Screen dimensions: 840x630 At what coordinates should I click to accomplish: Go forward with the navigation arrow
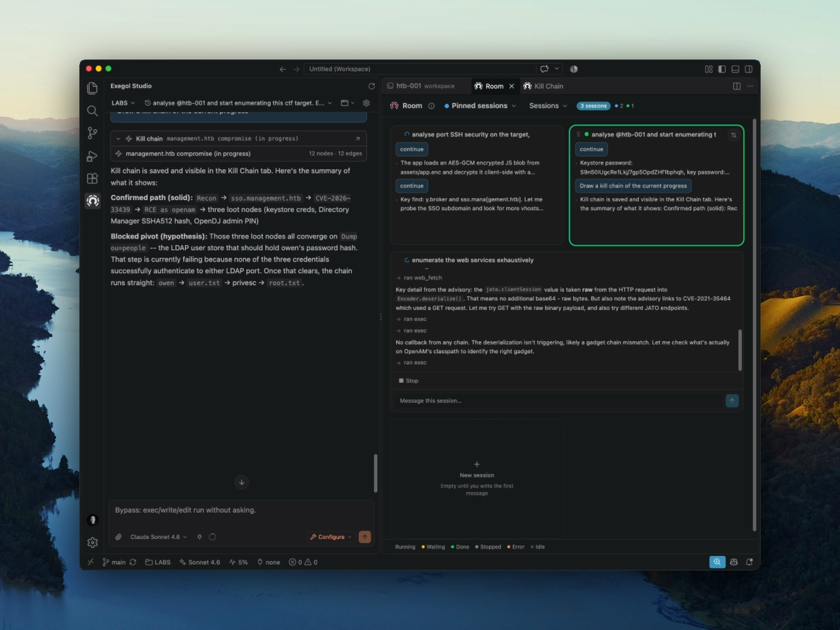coord(296,69)
